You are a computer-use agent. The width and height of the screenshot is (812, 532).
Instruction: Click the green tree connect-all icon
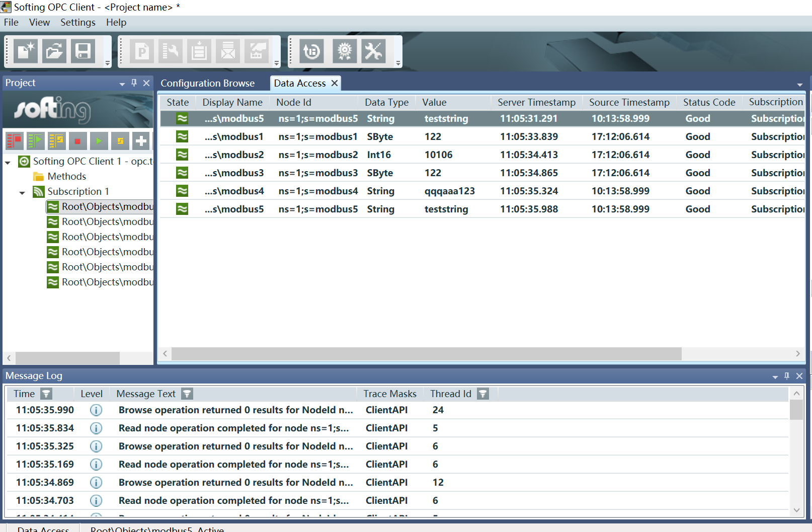[36, 141]
